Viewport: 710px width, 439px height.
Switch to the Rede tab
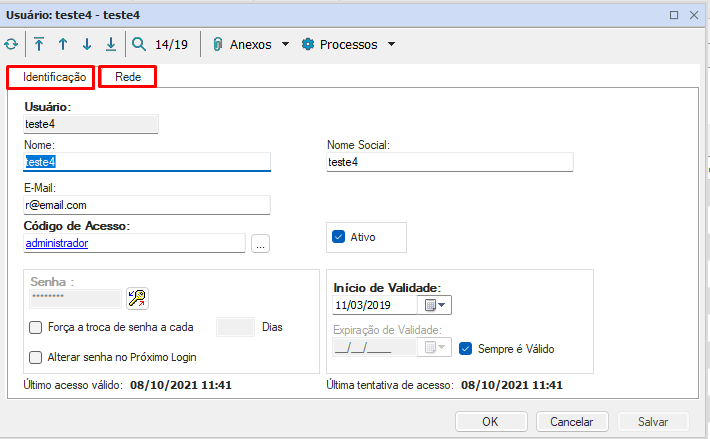[x=128, y=76]
